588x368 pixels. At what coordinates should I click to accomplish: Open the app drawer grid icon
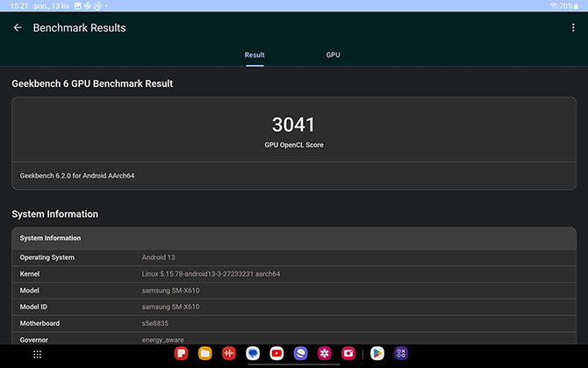click(37, 354)
